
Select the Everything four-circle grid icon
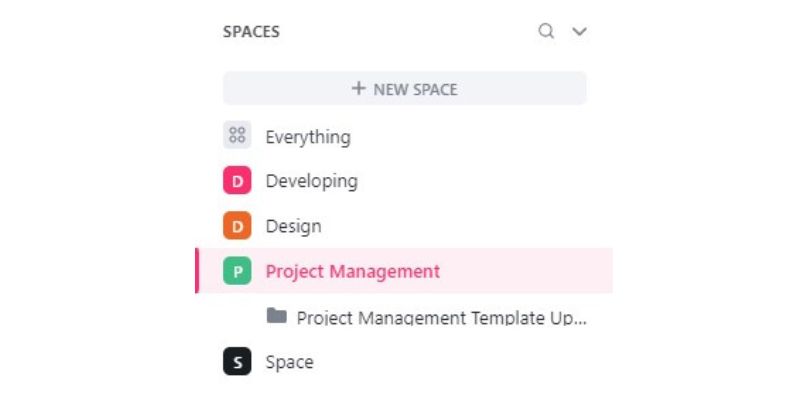point(237,135)
